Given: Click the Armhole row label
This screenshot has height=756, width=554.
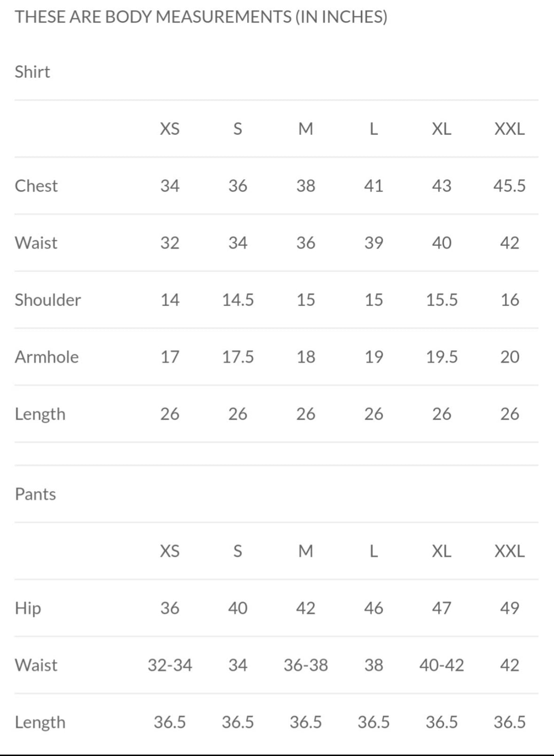Looking at the screenshot, I should pyautogui.click(x=47, y=357).
